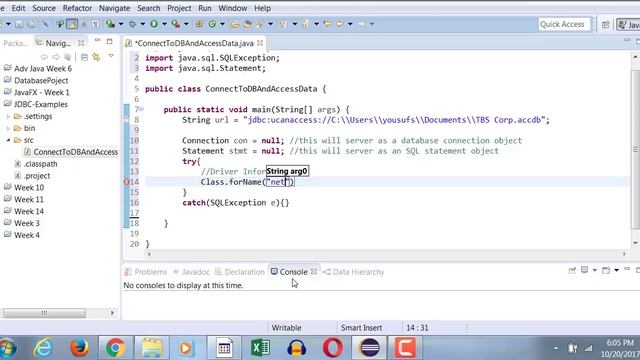Open the Source menu
The image size is (640, 360).
pyautogui.click(x=44, y=8)
